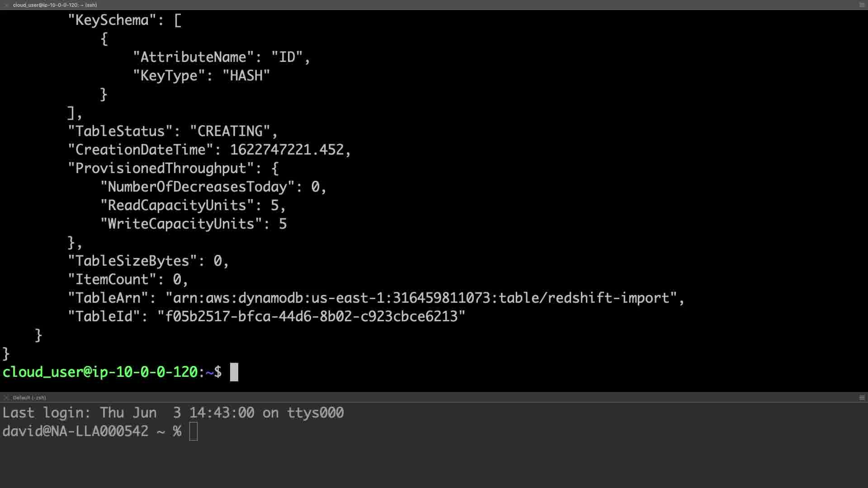Select the Default (-zsh) pane title
Screen dimensions: 868x488
(29, 398)
